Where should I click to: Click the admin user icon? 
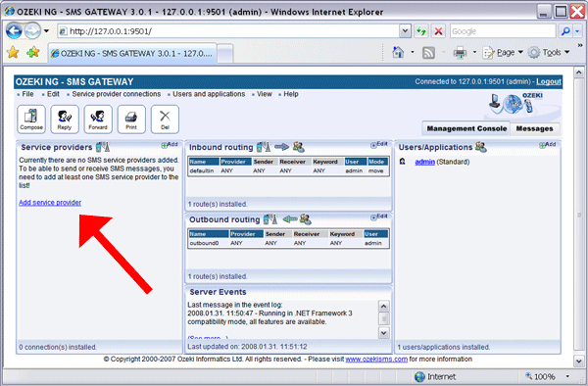pyautogui.click(x=403, y=162)
